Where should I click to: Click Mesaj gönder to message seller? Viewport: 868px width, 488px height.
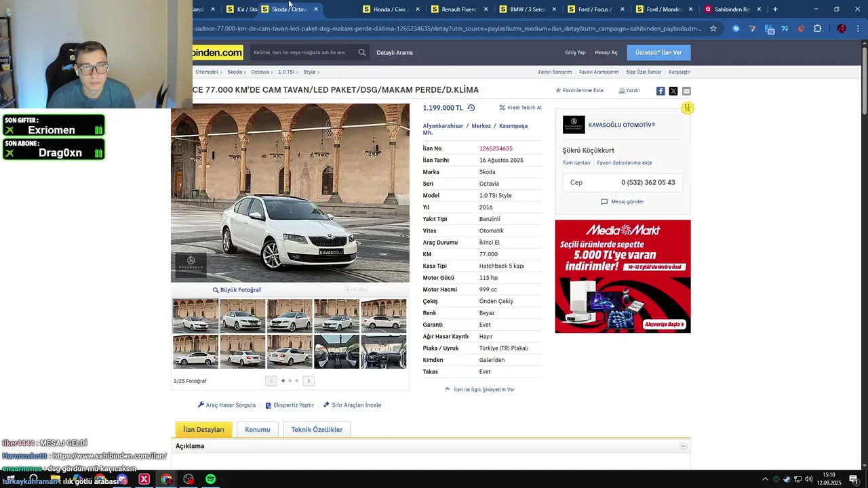(x=623, y=201)
